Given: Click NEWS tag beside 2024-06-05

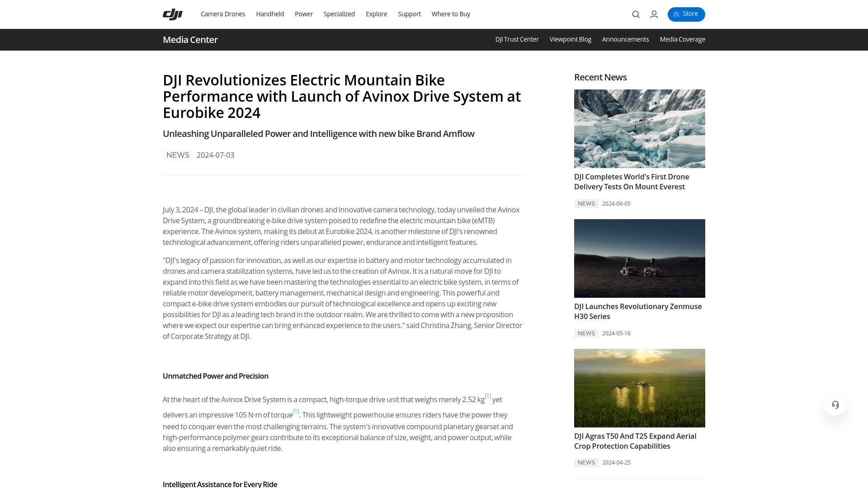Looking at the screenshot, I should coord(586,204).
